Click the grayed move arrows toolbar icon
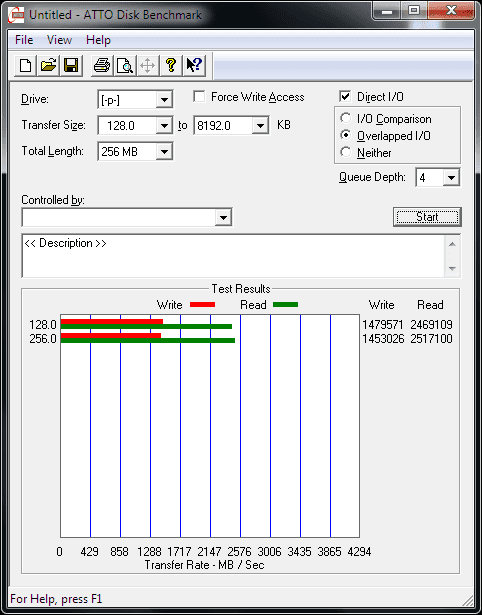Image resolution: width=482 pixels, height=615 pixels. coord(147,65)
